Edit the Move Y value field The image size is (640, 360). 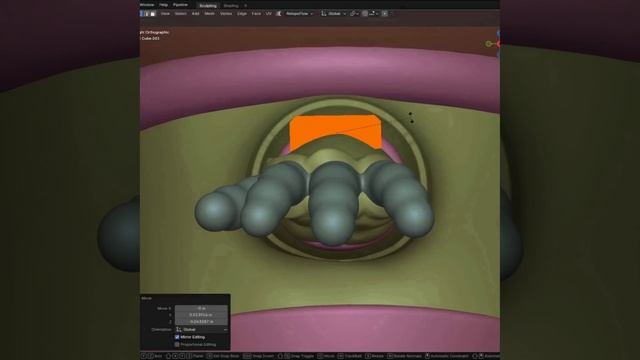pos(201,315)
